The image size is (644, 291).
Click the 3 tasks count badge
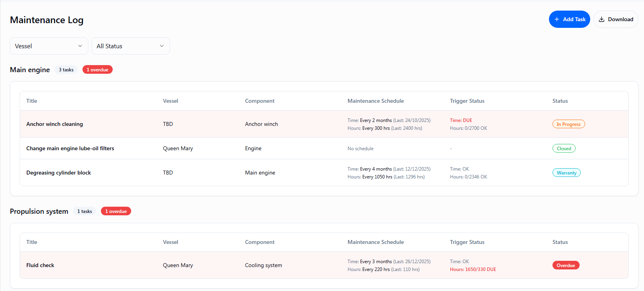pos(66,70)
